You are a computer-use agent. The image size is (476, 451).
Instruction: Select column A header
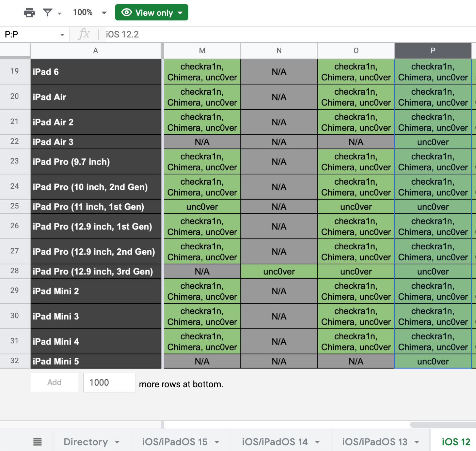tap(96, 51)
